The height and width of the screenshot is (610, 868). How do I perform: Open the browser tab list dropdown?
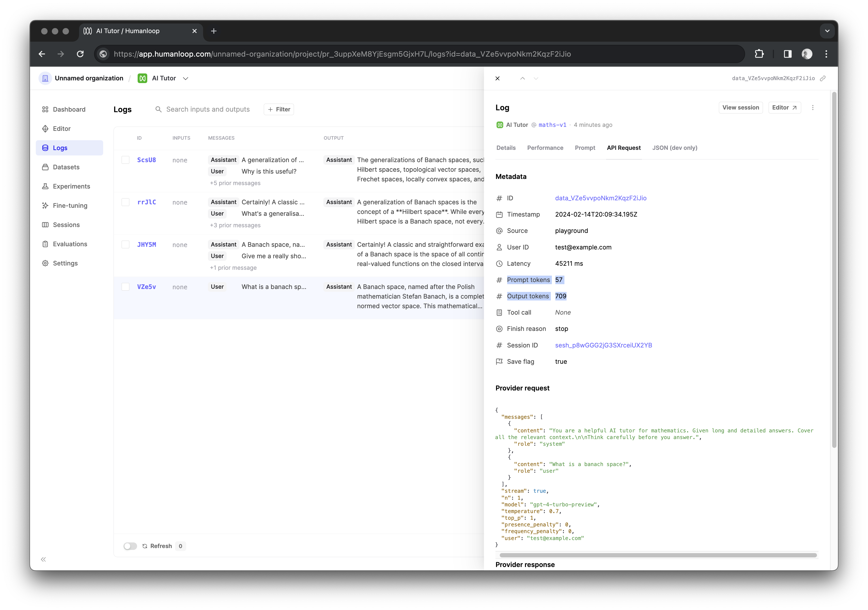pos(827,31)
